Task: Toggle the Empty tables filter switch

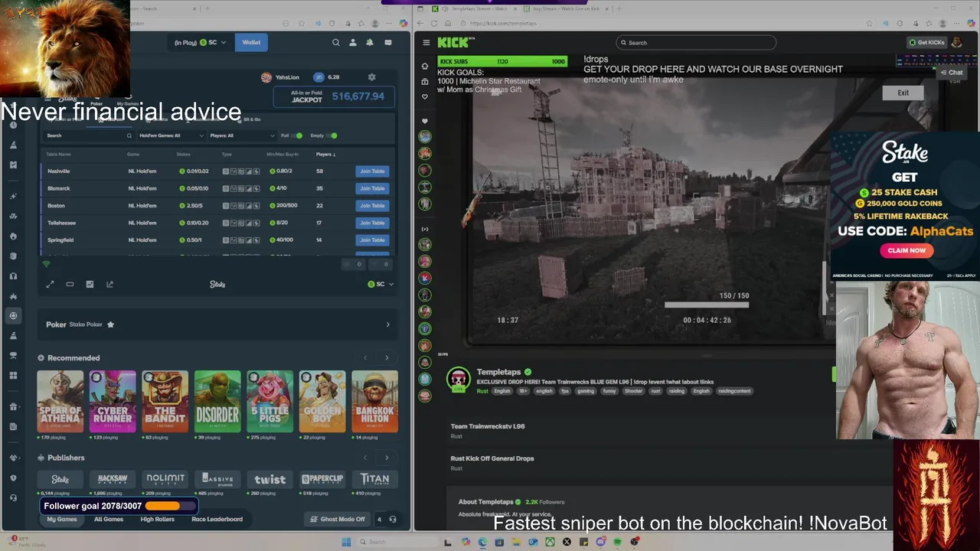Action: click(332, 135)
